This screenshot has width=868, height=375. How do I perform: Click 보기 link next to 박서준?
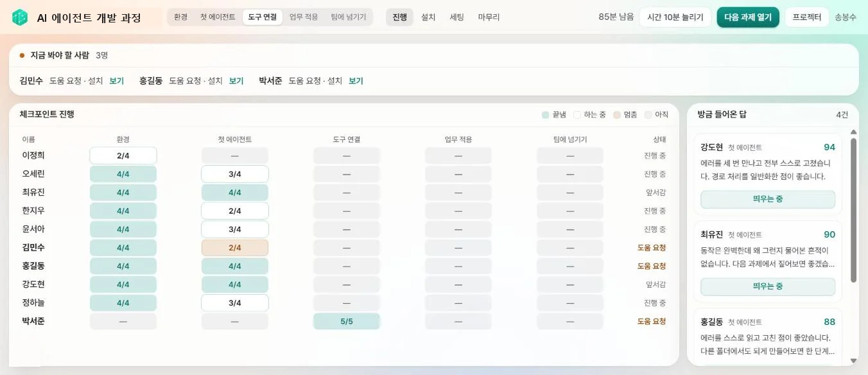356,81
